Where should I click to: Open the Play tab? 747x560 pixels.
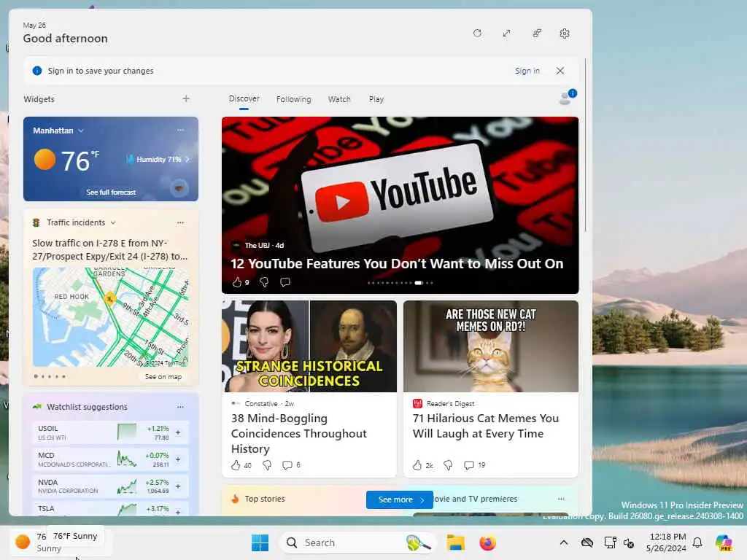[376, 99]
